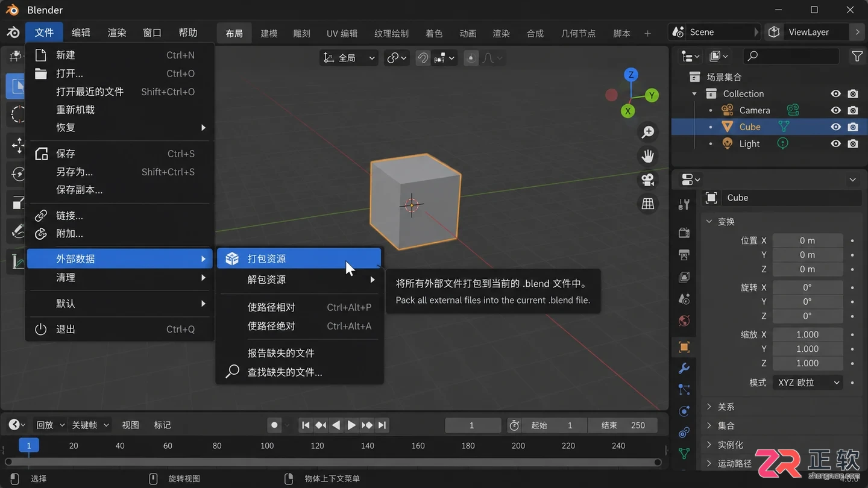Open the 编辑 menu in top bar
868x488 pixels.
[81, 33]
